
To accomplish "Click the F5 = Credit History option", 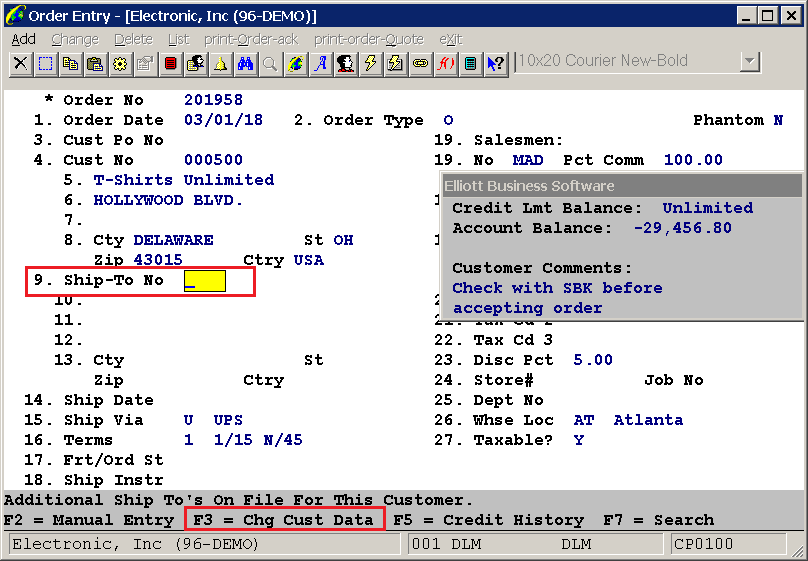I will (489, 520).
